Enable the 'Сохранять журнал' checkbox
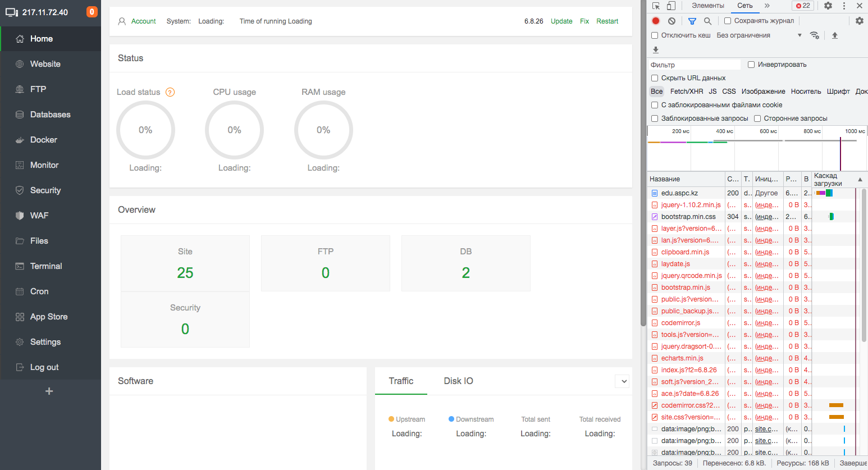Screen dimensions: 868x470 [728, 21]
